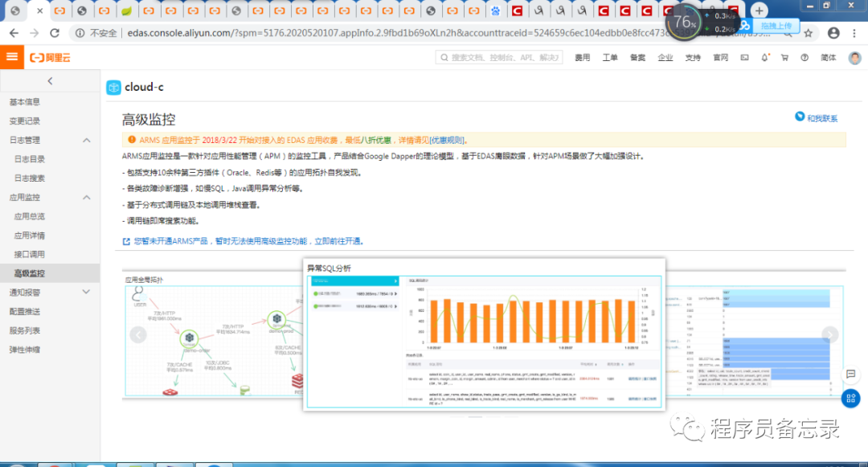This screenshot has width=868, height=467.
Task: Open the Chrome profile icon
Action: [x=833, y=33]
